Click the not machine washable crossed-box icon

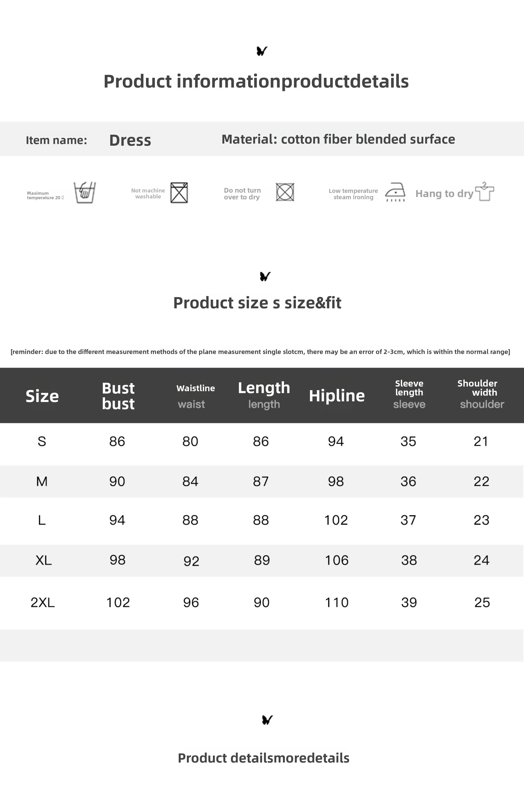point(179,193)
